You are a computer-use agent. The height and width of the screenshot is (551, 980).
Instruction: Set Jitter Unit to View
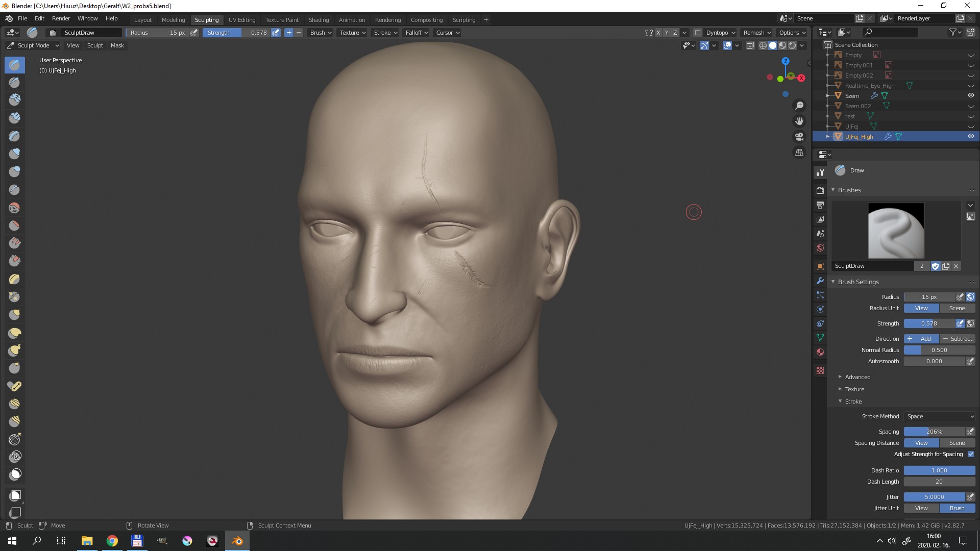921,508
